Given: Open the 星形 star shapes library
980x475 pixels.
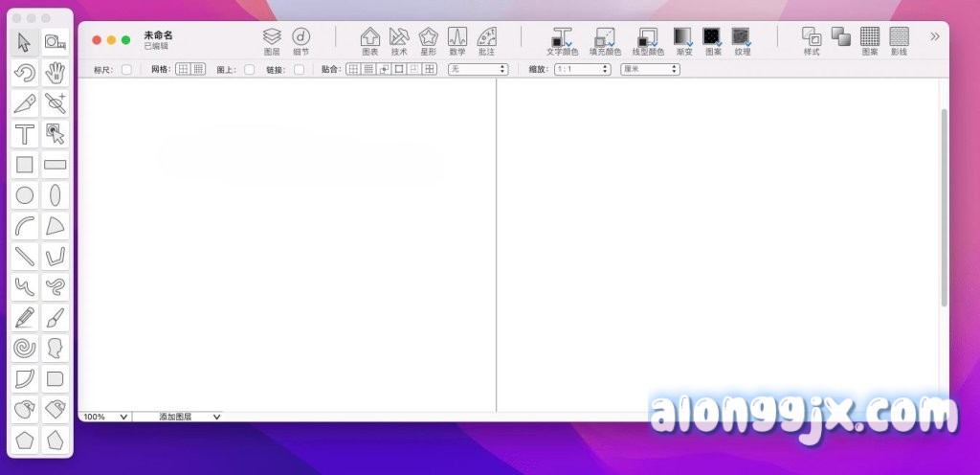Looking at the screenshot, I should 428,41.
